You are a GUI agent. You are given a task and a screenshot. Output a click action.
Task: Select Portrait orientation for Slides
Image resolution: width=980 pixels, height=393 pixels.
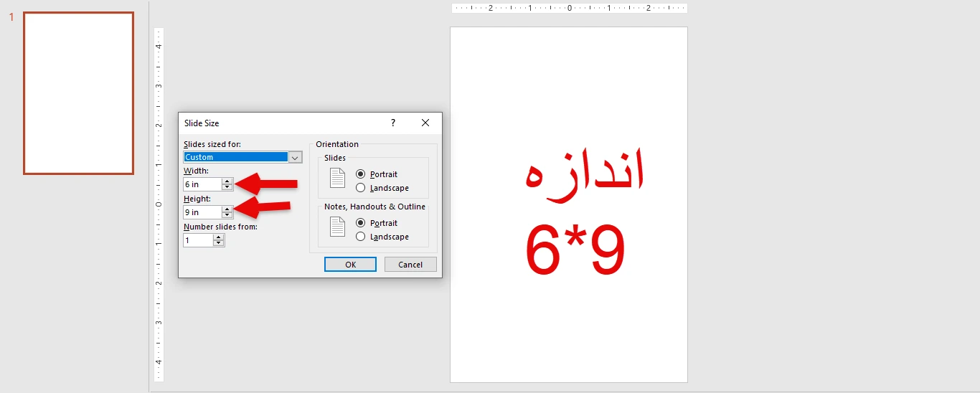pyautogui.click(x=361, y=174)
